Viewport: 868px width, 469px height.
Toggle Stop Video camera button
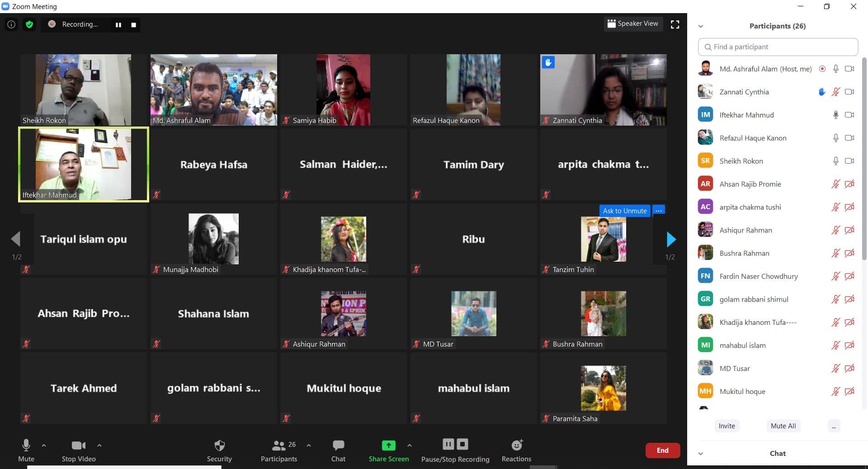pos(78,446)
